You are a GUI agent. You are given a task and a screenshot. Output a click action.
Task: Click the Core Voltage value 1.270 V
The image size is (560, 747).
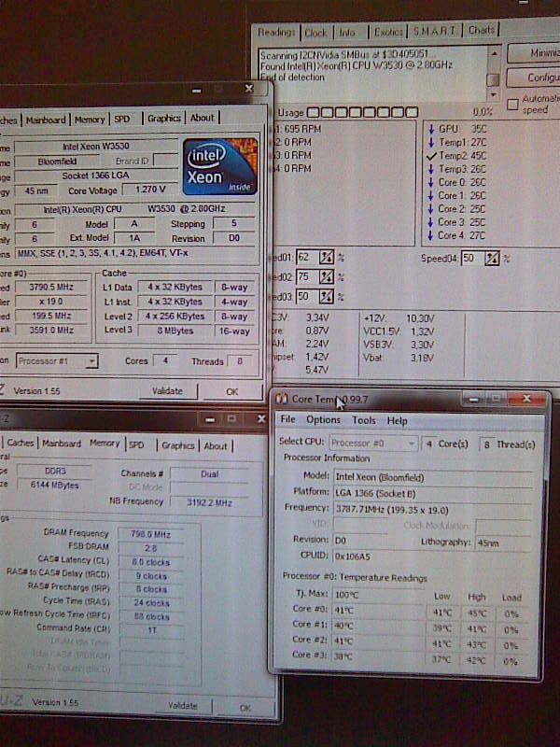[150, 190]
